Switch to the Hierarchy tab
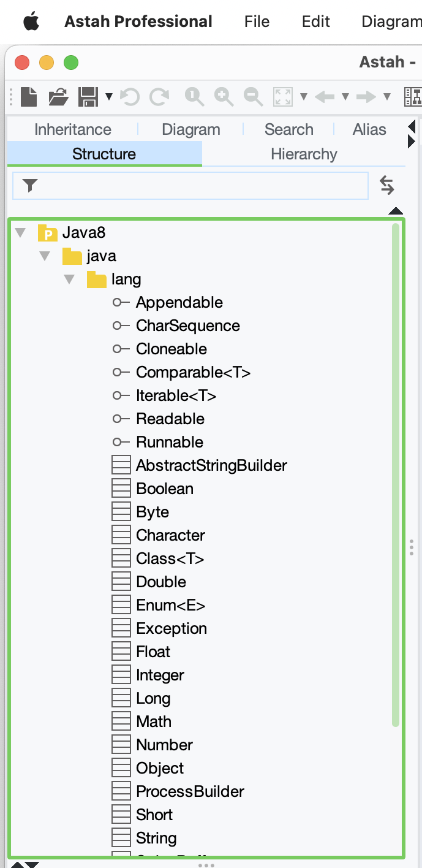The width and height of the screenshot is (422, 868). pyautogui.click(x=304, y=154)
